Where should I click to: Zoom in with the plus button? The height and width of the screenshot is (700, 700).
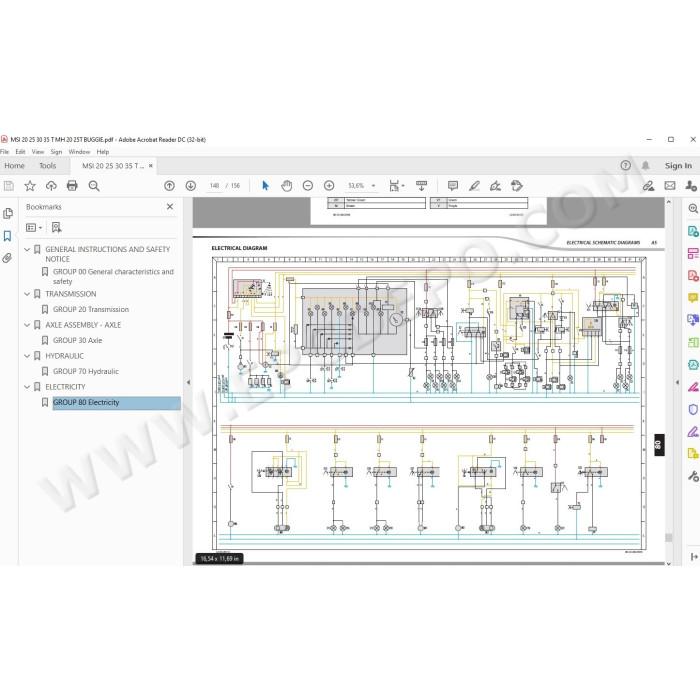coord(329,186)
